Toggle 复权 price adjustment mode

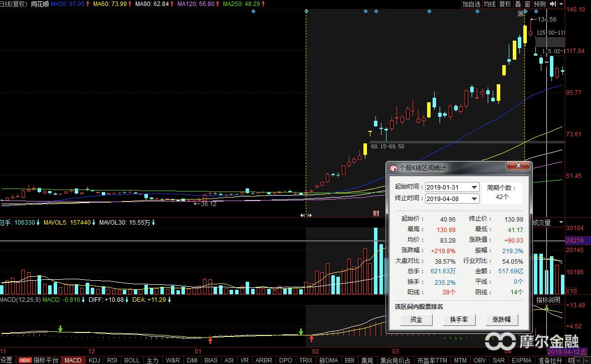click(505, 4)
